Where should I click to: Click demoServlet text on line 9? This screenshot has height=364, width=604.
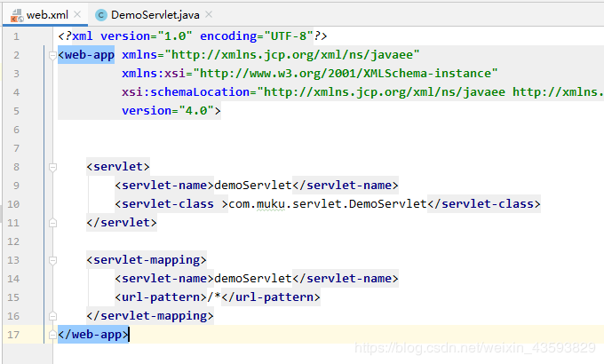[x=252, y=186]
